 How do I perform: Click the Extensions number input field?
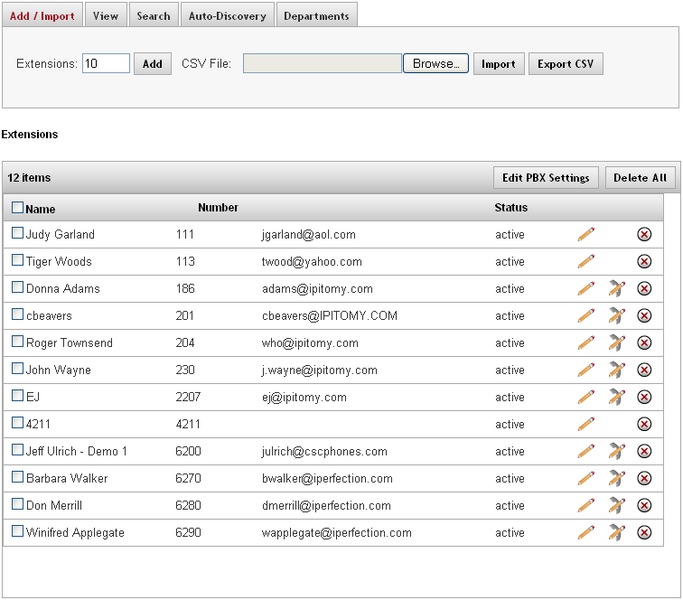[x=106, y=64]
